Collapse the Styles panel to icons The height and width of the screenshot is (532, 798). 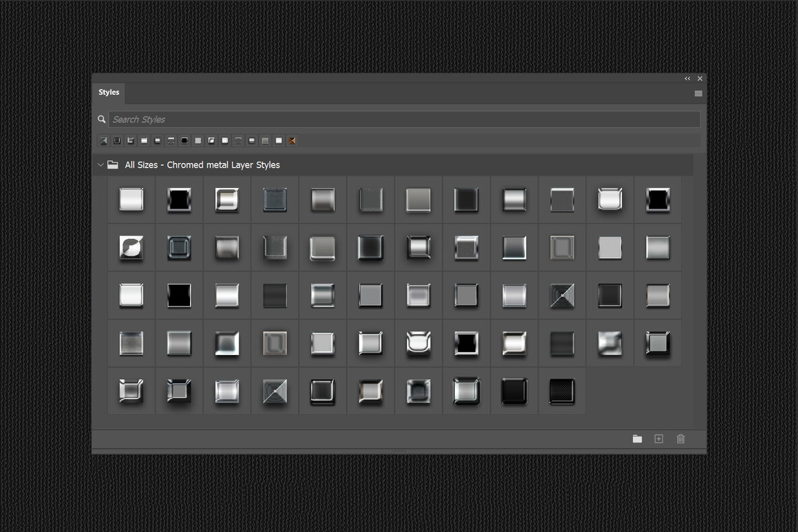click(687, 78)
